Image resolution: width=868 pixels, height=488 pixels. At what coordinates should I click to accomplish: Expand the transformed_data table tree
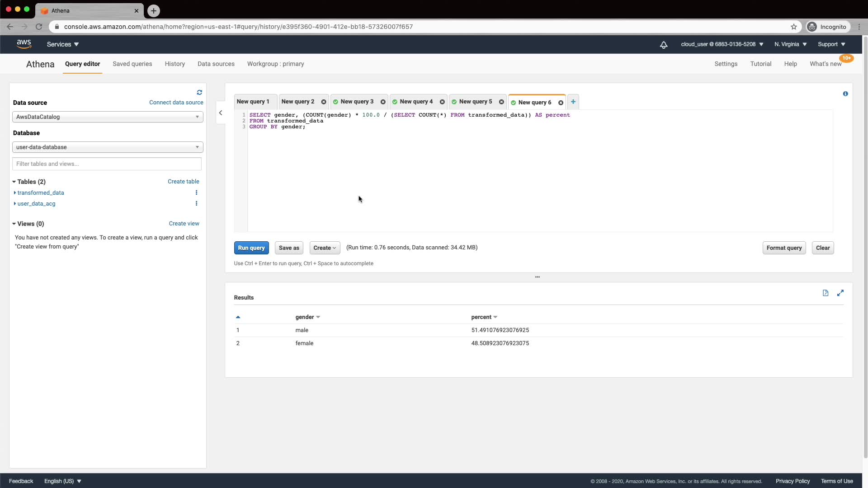[x=15, y=192]
